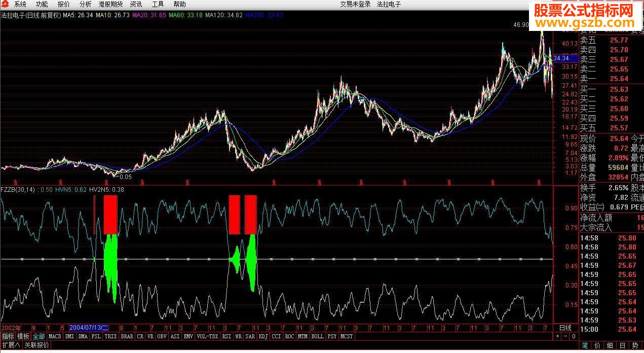Click the red app logo icon
This screenshot has height=353, width=644.
coord(6,5)
